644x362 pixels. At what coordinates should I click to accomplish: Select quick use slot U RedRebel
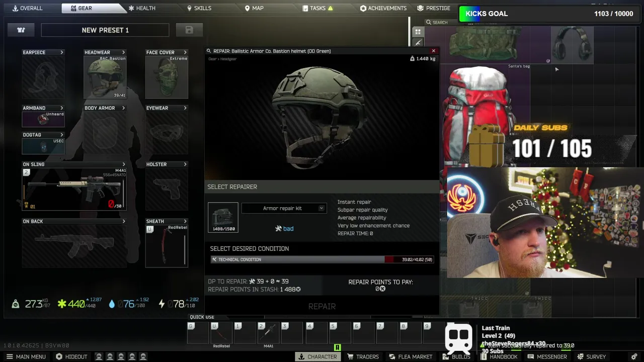coord(221,332)
